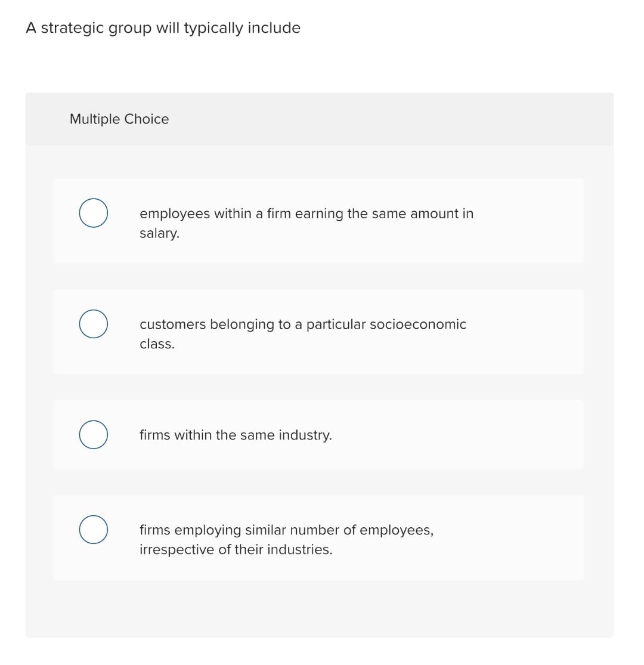
Task: Select the radio button for the socioeconomic class option
Action: [92, 324]
